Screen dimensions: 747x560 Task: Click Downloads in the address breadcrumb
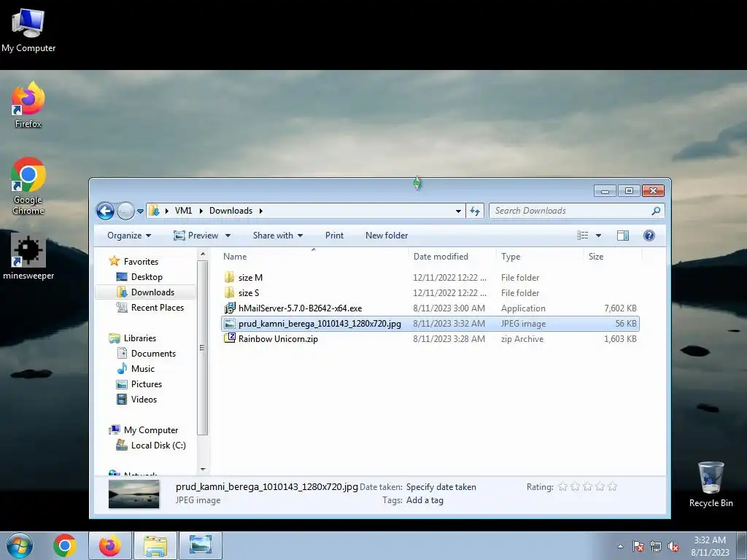point(231,211)
